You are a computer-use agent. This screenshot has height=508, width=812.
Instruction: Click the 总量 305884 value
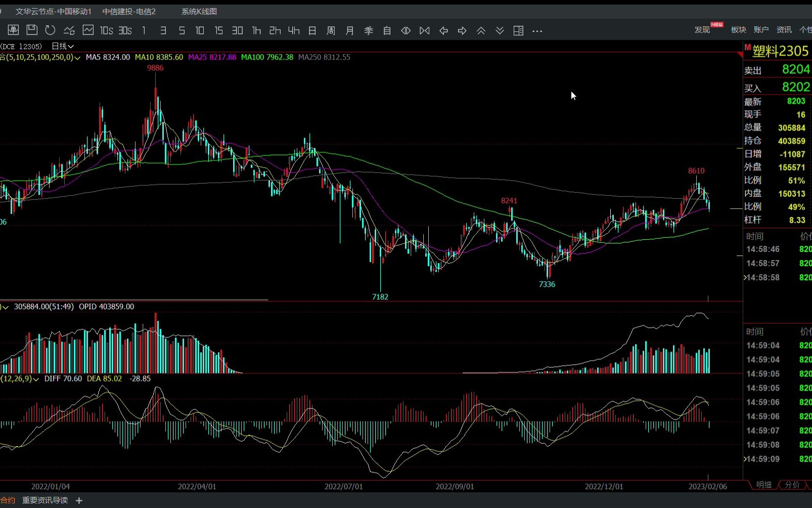click(791, 128)
